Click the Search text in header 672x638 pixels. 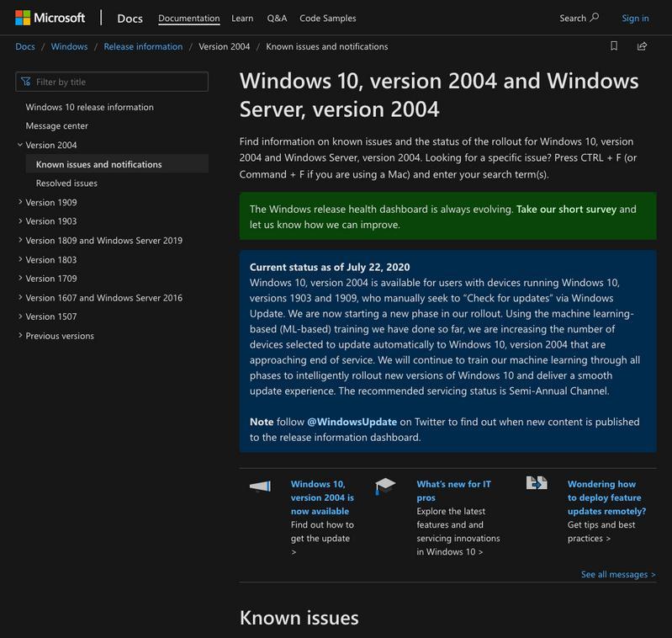point(573,18)
